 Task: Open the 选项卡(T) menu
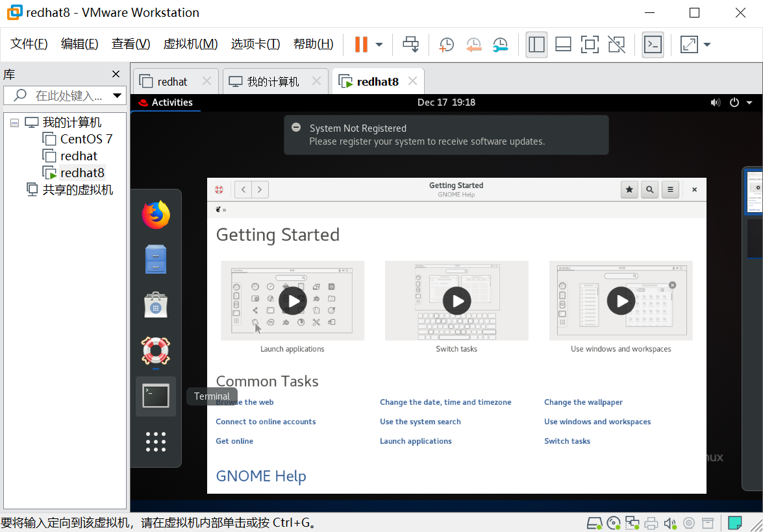(255, 44)
